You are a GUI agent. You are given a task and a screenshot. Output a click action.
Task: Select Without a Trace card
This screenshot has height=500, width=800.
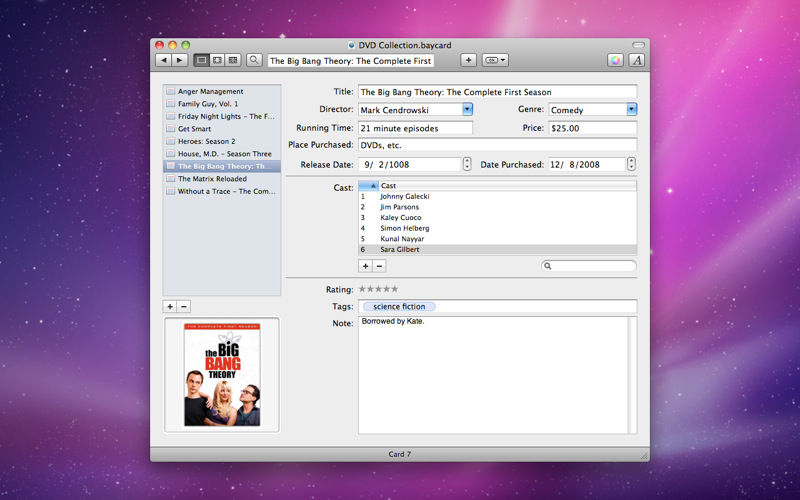(x=222, y=191)
